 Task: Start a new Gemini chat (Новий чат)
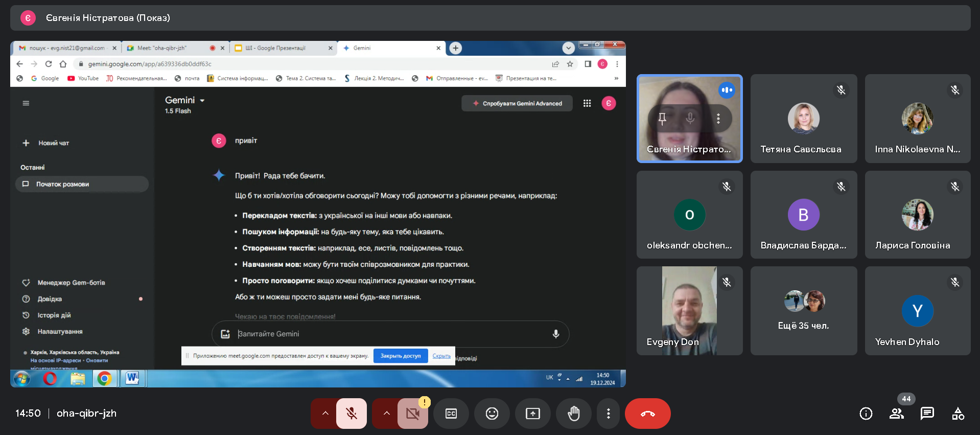point(46,143)
